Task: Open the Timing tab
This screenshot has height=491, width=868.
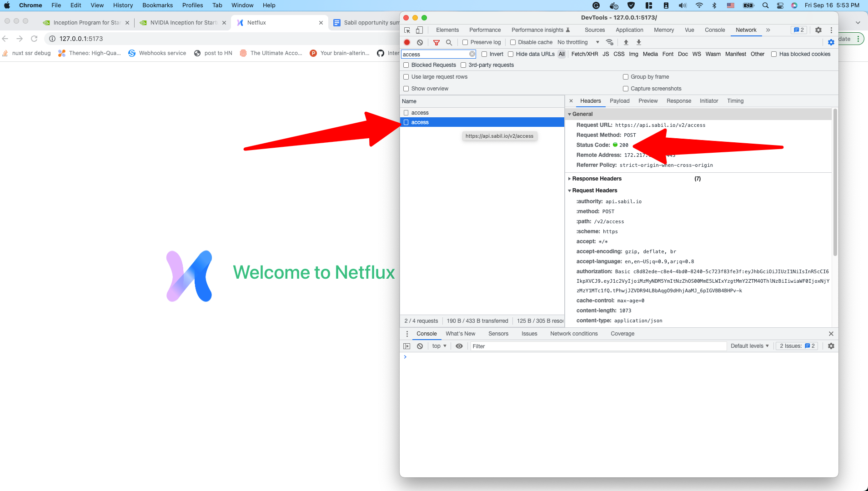Action: pyautogui.click(x=735, y=101)
